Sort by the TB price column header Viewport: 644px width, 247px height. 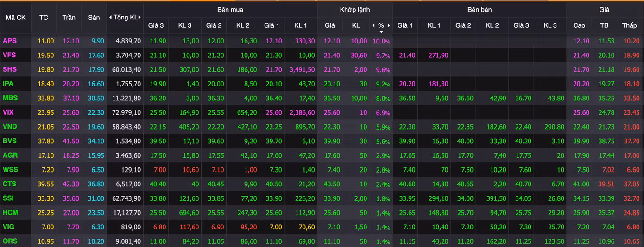(x=604, y=25)
